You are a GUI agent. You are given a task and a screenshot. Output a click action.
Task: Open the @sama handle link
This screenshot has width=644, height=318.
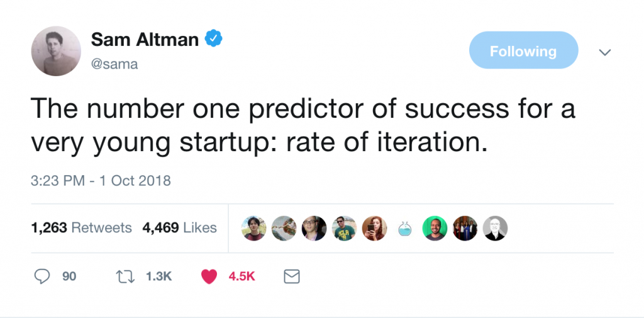114,64
